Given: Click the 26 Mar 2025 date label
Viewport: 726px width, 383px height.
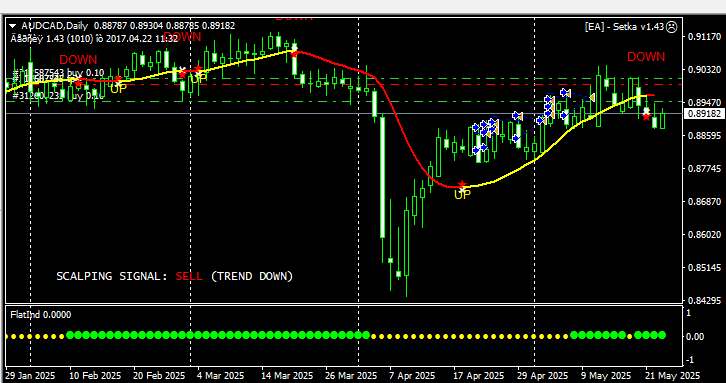Looking at the screenshot, I should (x=350, y=375).
